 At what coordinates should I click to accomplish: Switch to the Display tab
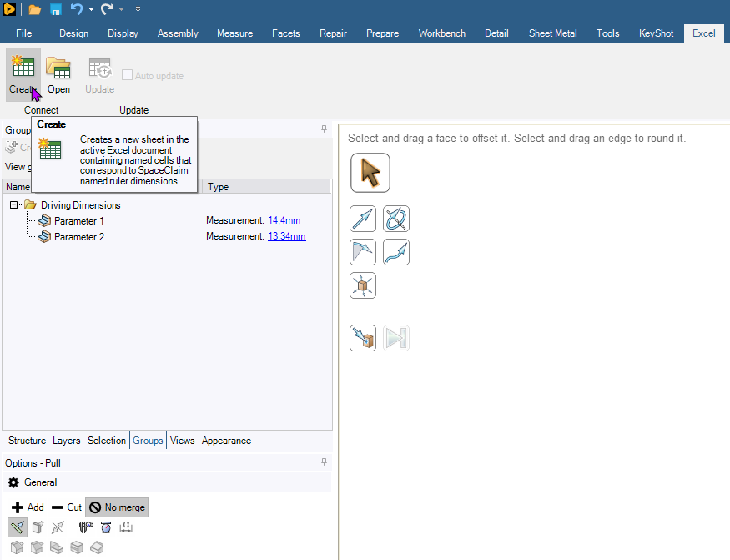coord(123,33)
